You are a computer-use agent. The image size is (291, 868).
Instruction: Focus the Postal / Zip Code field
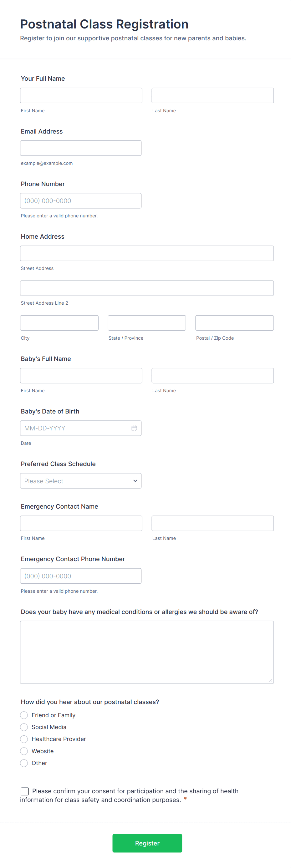tap(234, 323)
